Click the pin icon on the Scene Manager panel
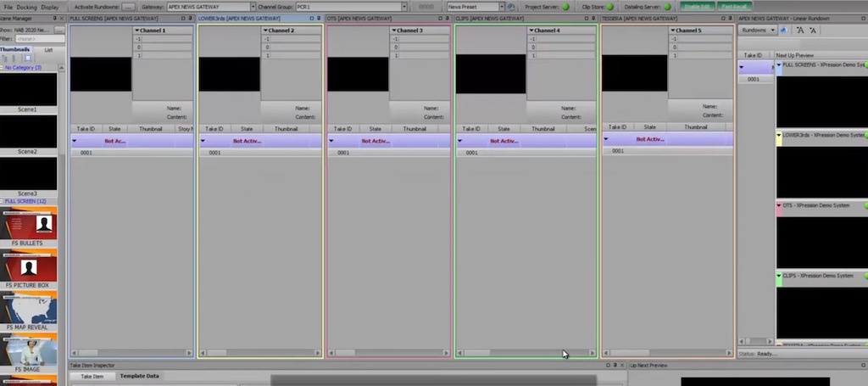 pos(54,18)
